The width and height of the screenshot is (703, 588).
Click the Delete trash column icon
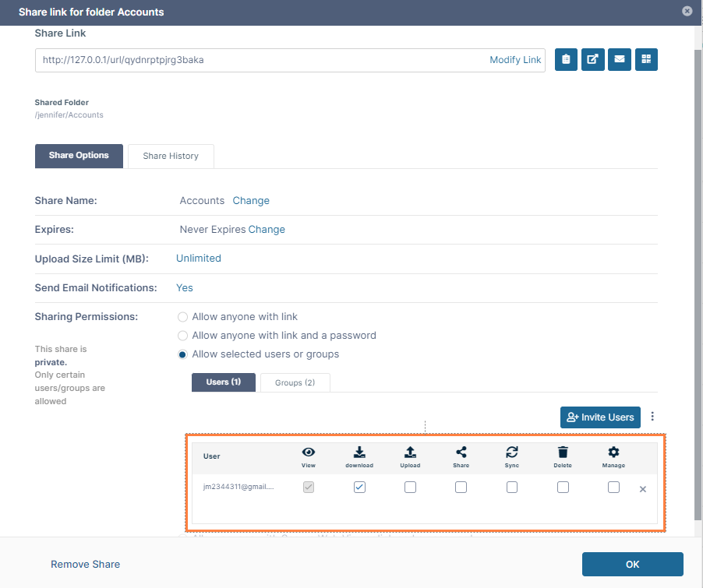[563, 452]
